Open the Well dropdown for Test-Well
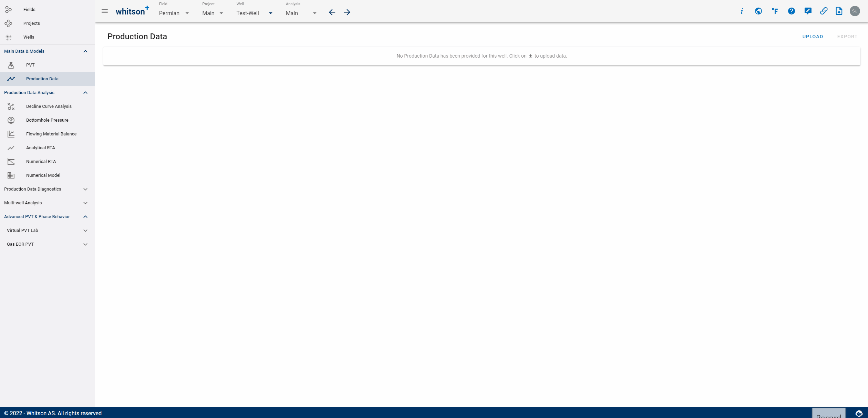The width and height of the screenshot is (868, 418). [271, 13]
